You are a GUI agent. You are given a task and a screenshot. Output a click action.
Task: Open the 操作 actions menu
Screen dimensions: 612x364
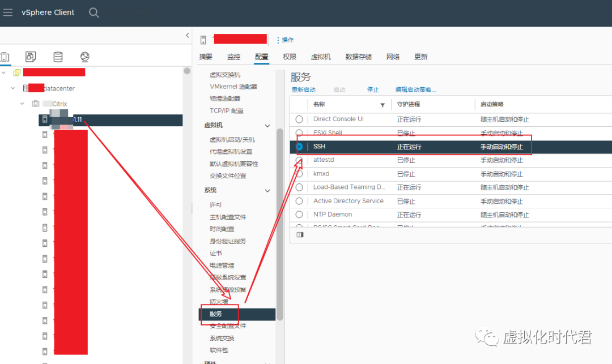(x=285, y=40)
